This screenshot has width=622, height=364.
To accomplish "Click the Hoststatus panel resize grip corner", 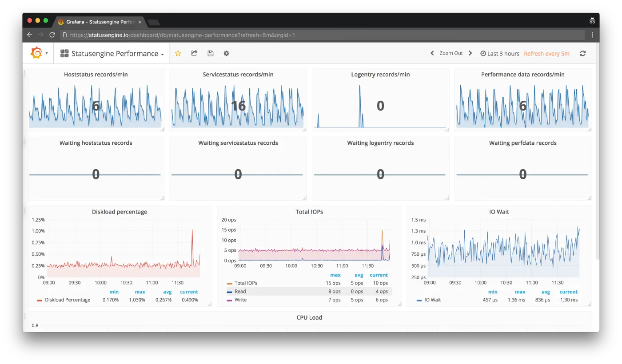I will pos(162,129).
